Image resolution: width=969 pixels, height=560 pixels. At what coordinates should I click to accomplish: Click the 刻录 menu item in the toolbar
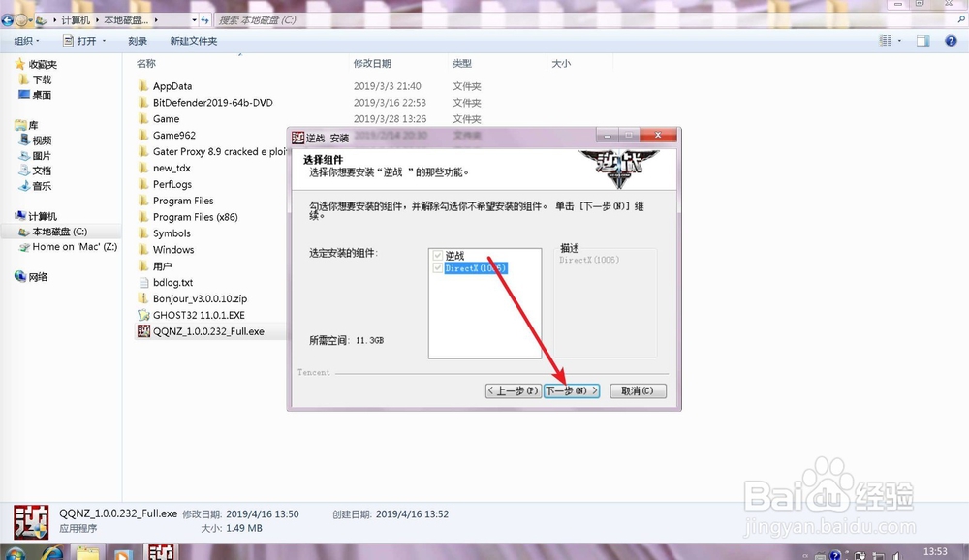pos(138,40)
